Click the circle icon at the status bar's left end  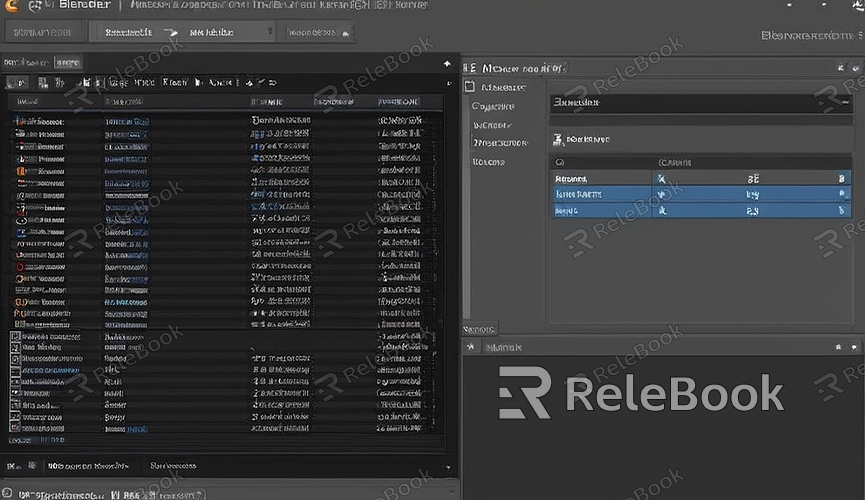7,493
